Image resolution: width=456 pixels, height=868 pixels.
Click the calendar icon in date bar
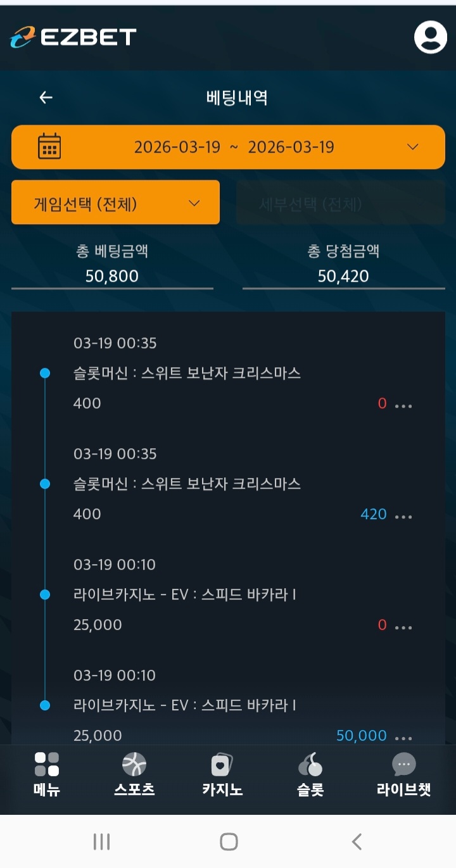49,146
